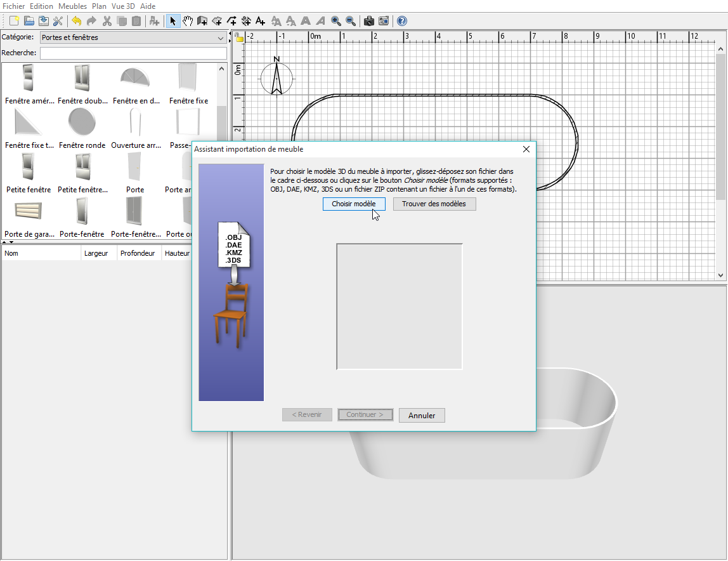Open the Edition menu
The height and width of the screenshot is (561, 728).
coord(41,6)
